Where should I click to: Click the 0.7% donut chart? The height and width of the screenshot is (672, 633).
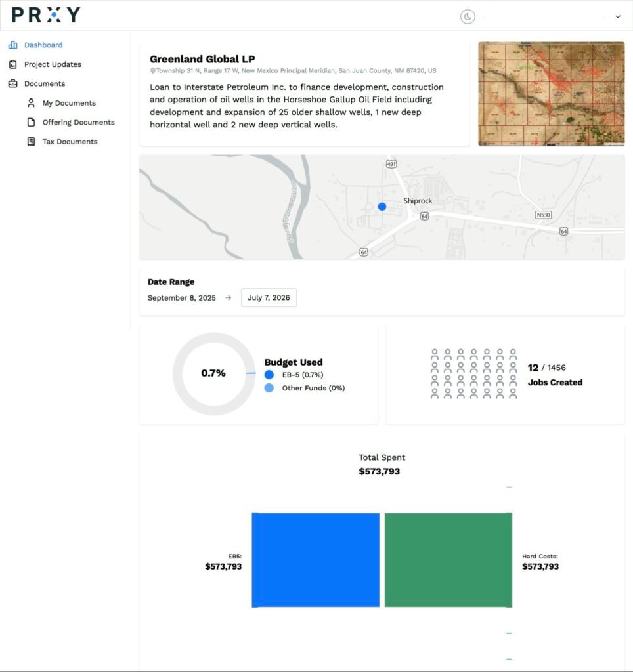pyautogui.click(x=213, y=373)
